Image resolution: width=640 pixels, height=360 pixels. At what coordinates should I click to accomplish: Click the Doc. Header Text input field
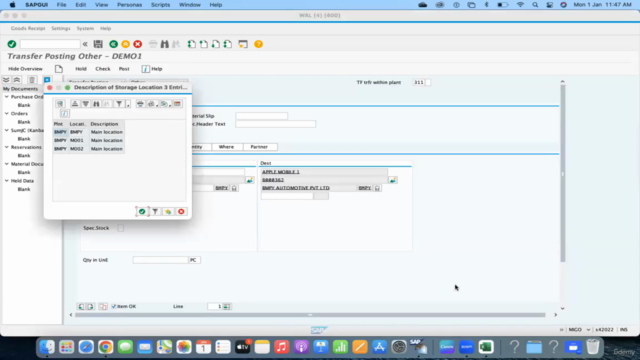(x=276, y=124)
